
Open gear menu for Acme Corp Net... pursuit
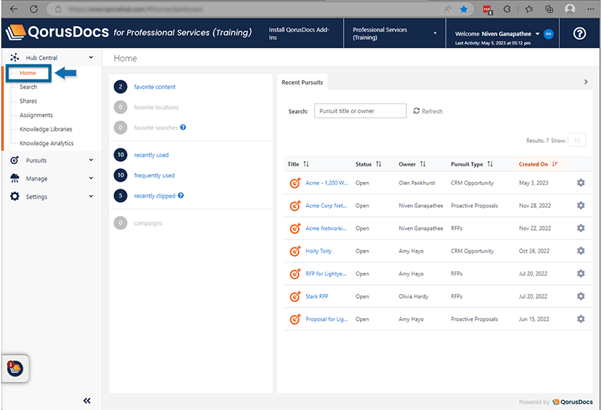[x=581, y=205]
